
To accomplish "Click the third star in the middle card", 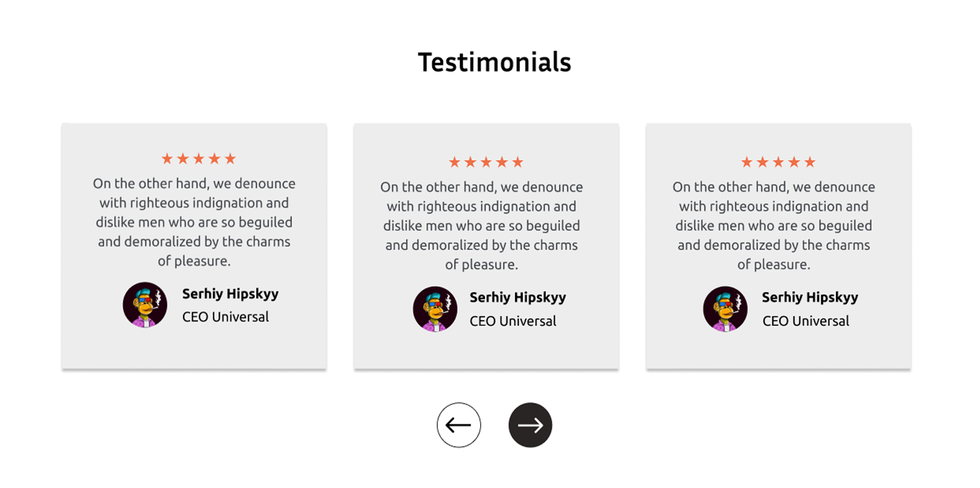I will click(x=486, y=162).
